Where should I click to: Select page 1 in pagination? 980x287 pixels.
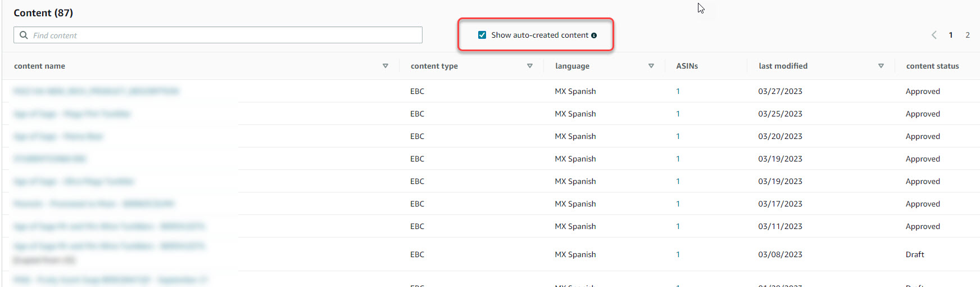951,35
